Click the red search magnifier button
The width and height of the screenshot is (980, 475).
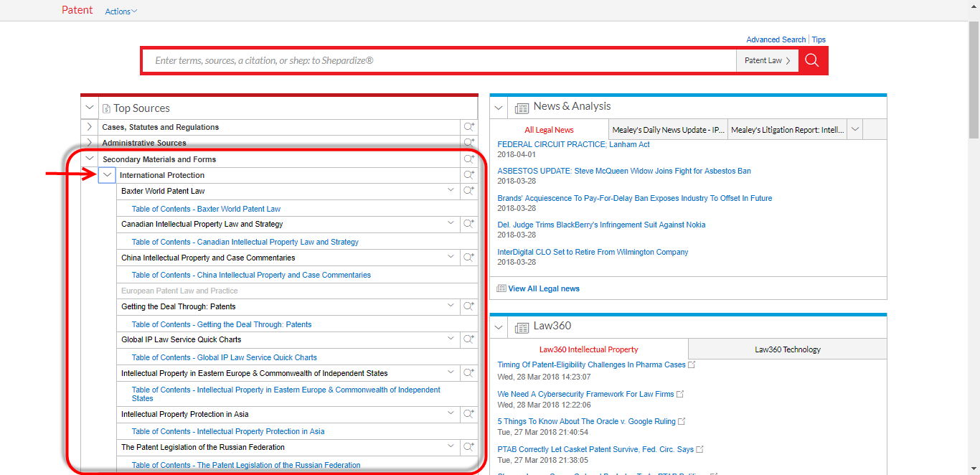(x=812, y=60)
